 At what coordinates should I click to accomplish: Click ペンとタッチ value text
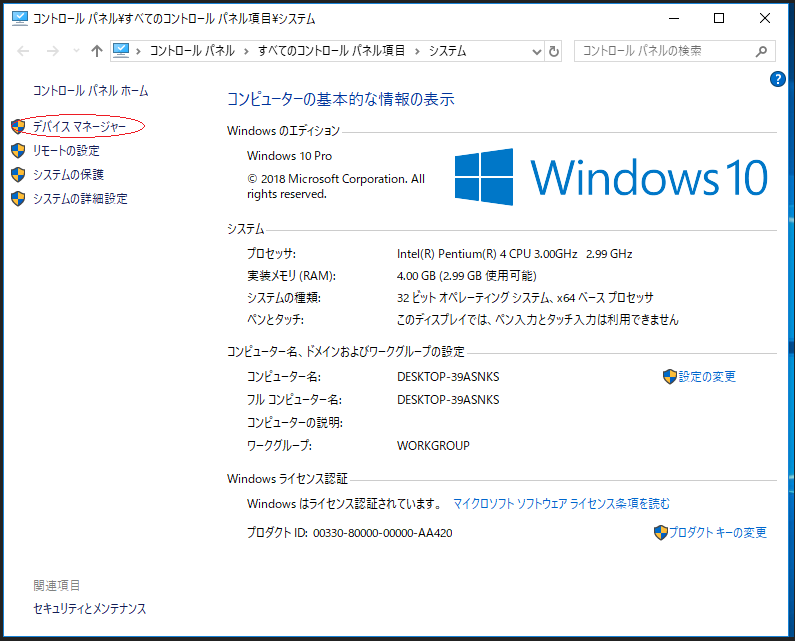pos(537,319)
